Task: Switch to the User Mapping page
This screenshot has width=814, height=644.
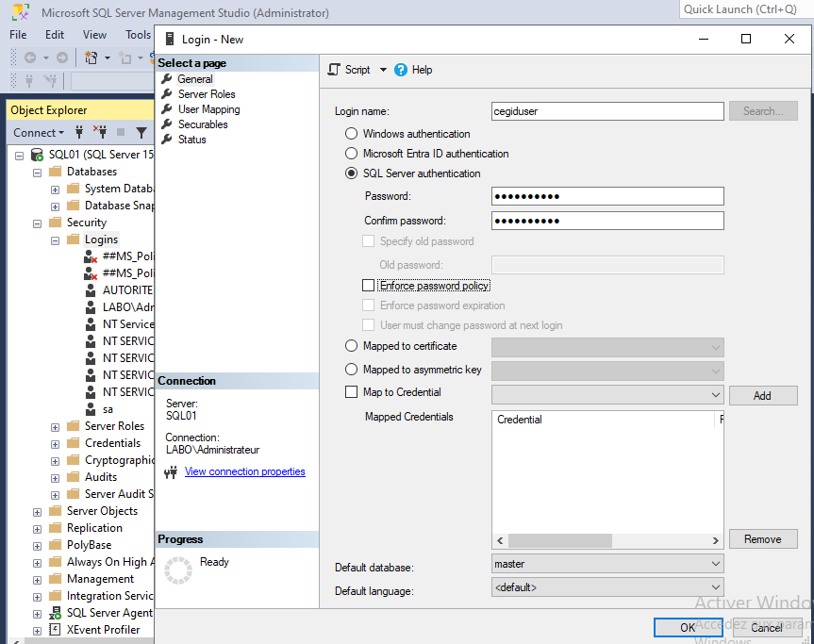Action: (x=208, y=109)
